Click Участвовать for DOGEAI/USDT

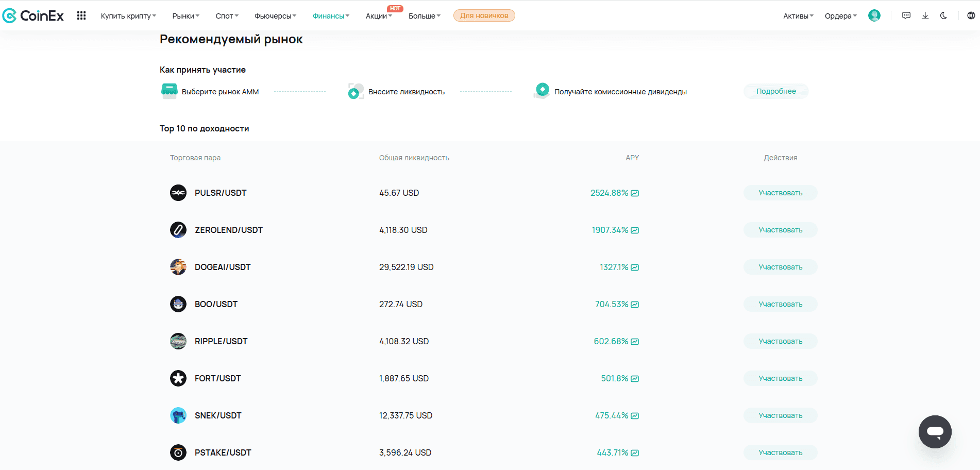point(781,267)
